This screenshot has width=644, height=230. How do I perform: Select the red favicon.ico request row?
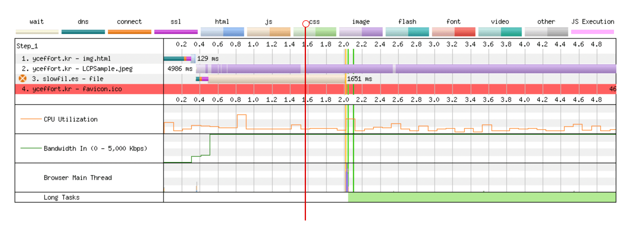tap(72, 89)
